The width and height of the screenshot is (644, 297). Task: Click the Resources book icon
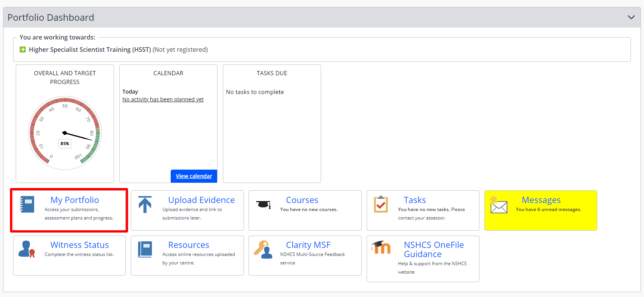[145, 249]
